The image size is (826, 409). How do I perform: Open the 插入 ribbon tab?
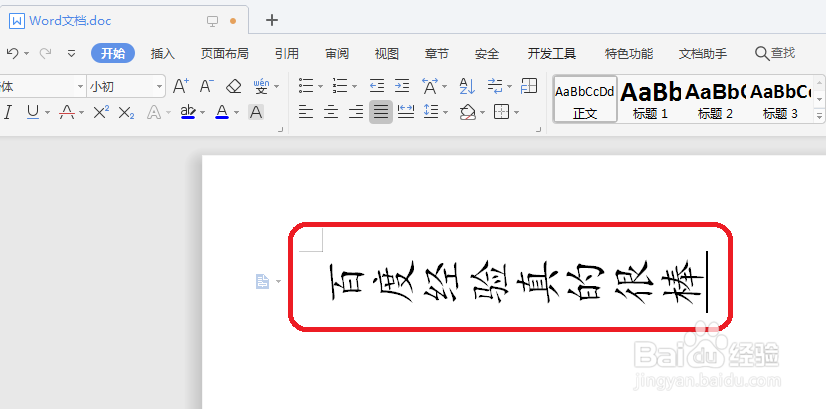[x=162, y=54]
